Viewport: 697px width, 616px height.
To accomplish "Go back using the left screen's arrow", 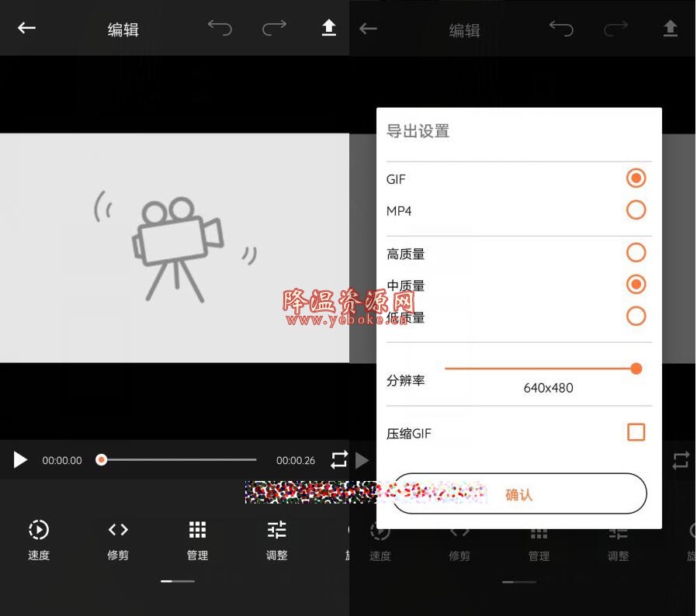I will pyautogui.click(x=26, y=28).
